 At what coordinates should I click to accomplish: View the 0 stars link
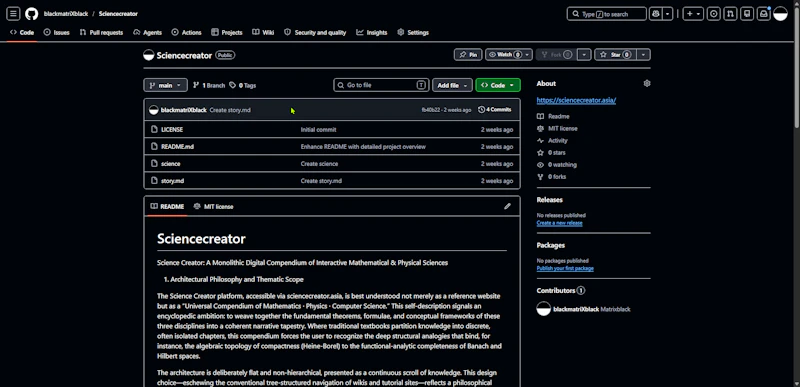coord(551,152)
